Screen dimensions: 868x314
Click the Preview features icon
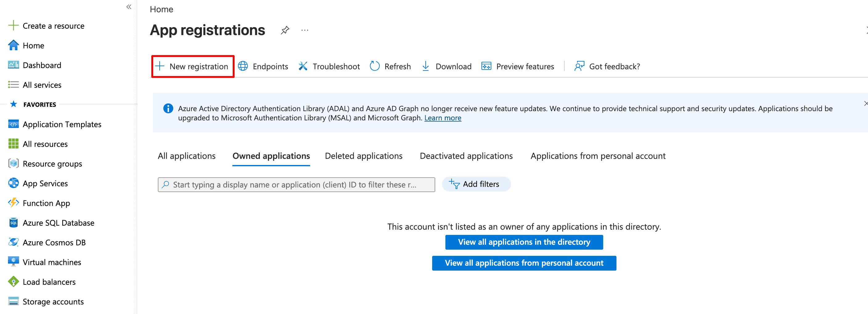pyautogui.click(x=486, y=66)
